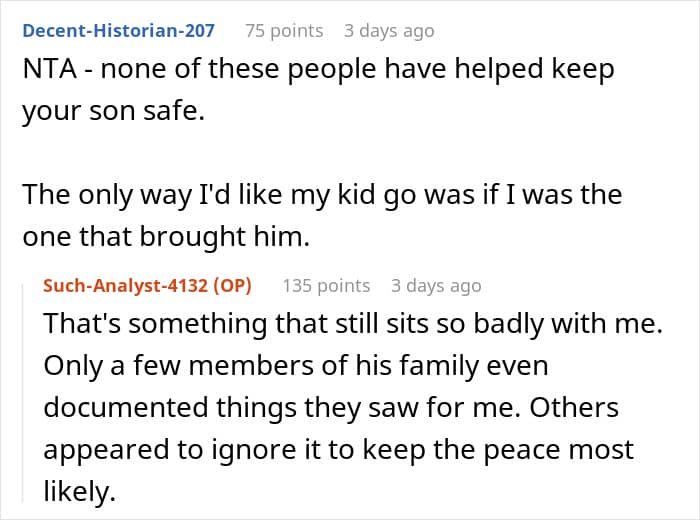
Task: Click the 'Only a few members' line
Action: [296, 366]
